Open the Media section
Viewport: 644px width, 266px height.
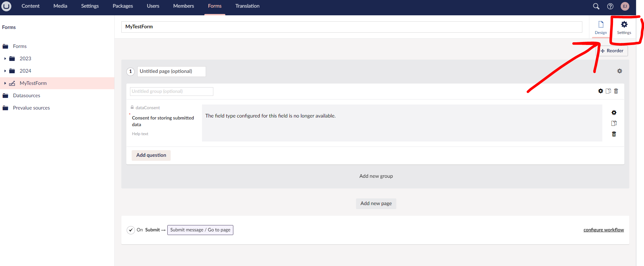point(60,6)
